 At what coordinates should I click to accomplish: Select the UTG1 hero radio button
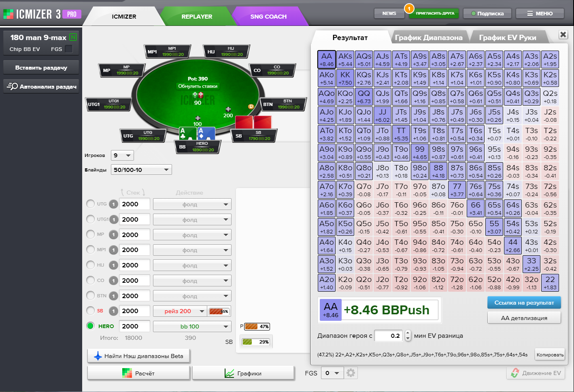[x=91, y=219]
